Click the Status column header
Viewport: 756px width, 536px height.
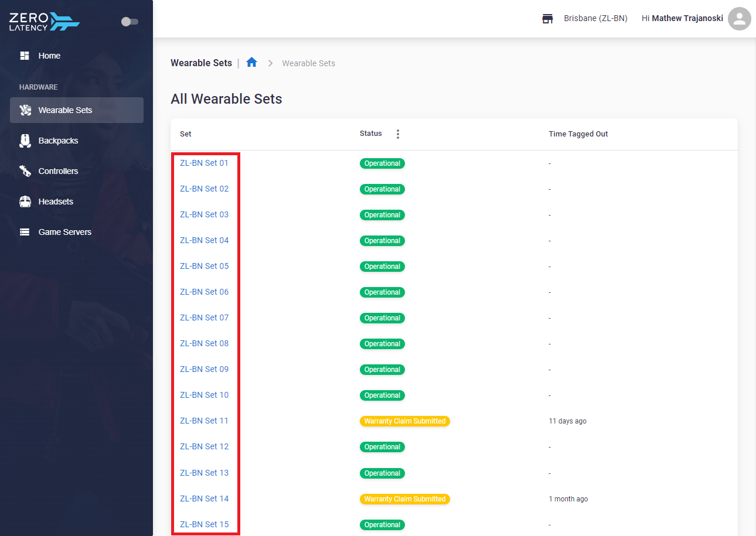[370, 134]
